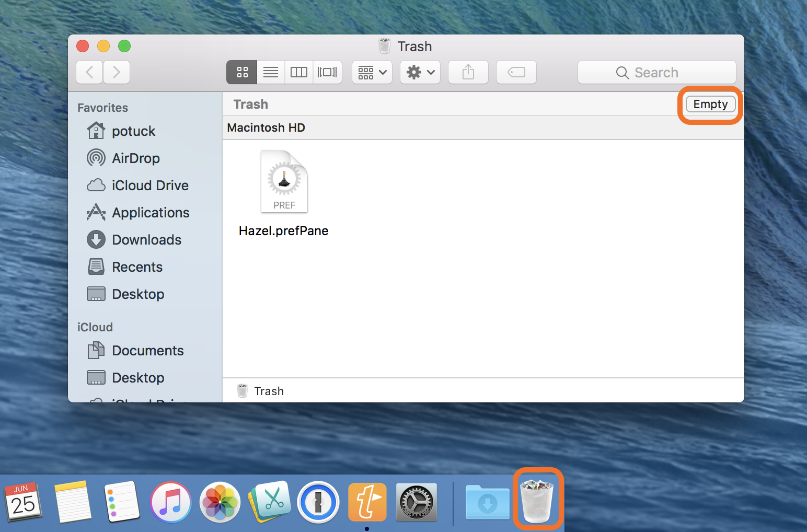
Task: Click Trash in the bottom path bar
Action: [x=268, y=391]
